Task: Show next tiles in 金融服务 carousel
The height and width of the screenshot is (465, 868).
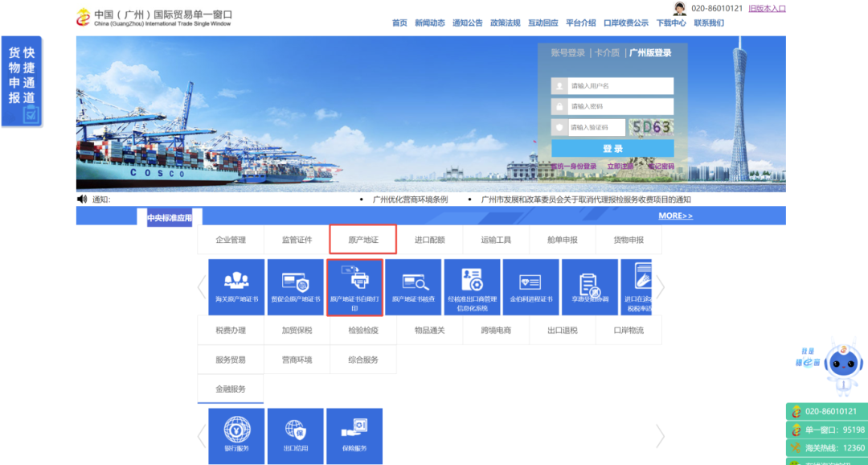Action: (660, 436)
